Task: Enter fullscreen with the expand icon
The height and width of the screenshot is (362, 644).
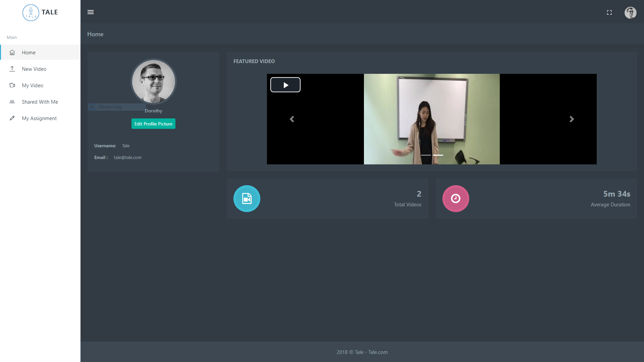Action: 609,12
